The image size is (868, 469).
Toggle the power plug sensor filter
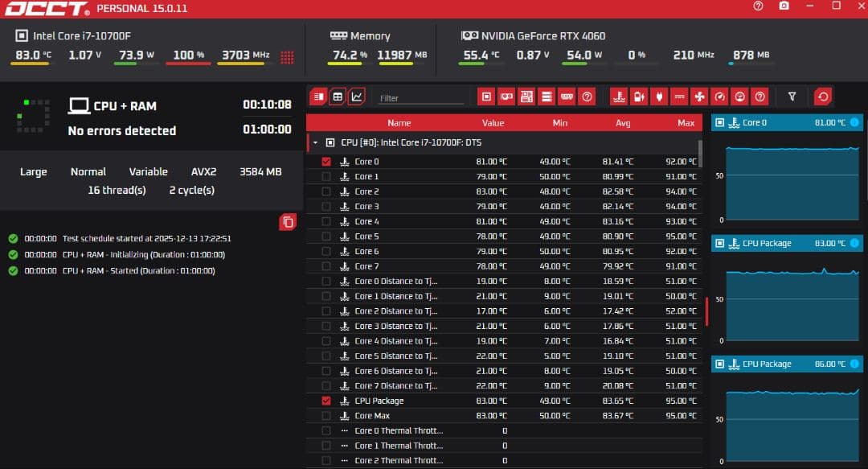659,97
